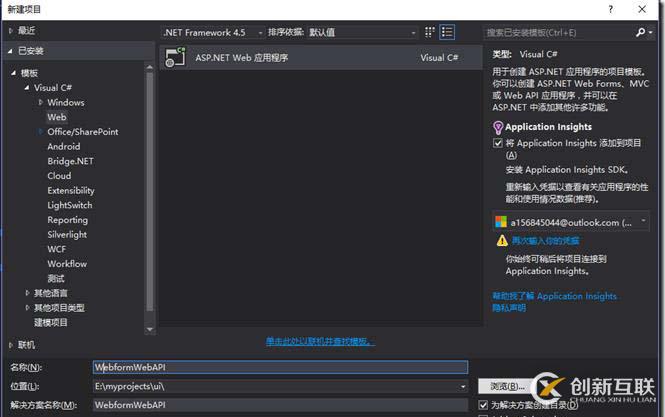Viewport: 665px width, 417px height.
Task: Select the Workflow template category
Action: pyautogui.click(x=67, y=264)
